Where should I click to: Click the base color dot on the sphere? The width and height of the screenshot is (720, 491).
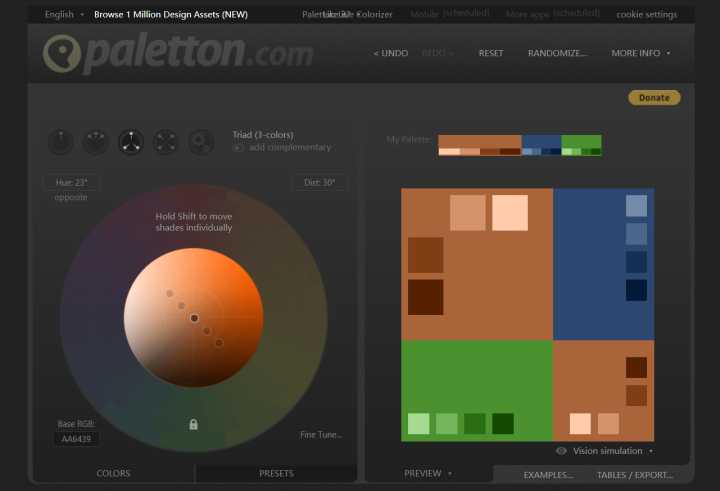pos(194,318)
